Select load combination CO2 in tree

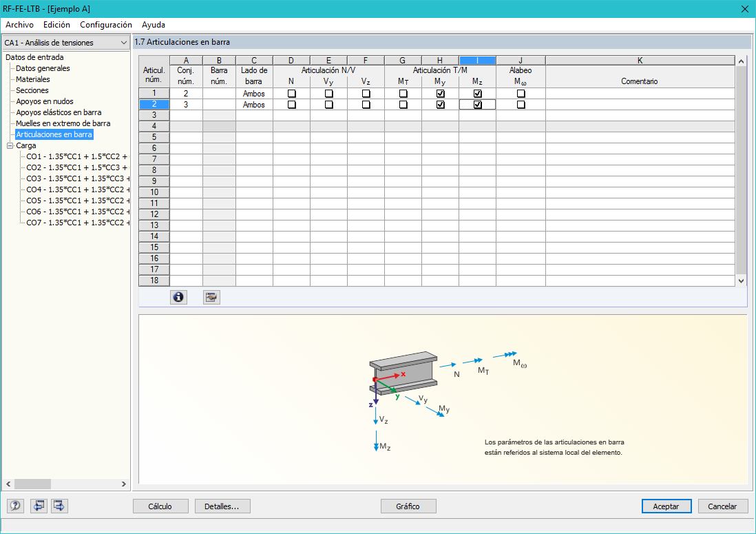(78, 167)
